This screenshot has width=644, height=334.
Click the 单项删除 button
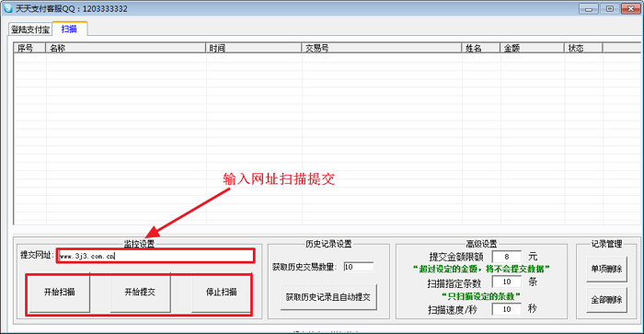[x=606, y=269]
